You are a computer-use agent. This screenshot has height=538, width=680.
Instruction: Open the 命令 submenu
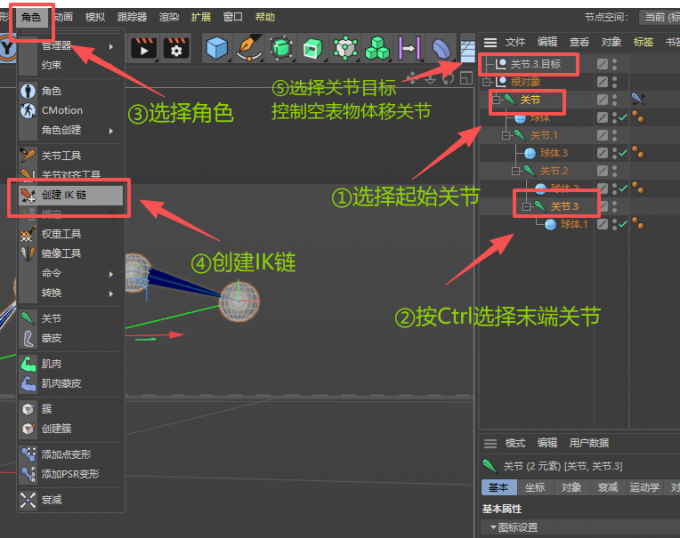tap(70, 273)
